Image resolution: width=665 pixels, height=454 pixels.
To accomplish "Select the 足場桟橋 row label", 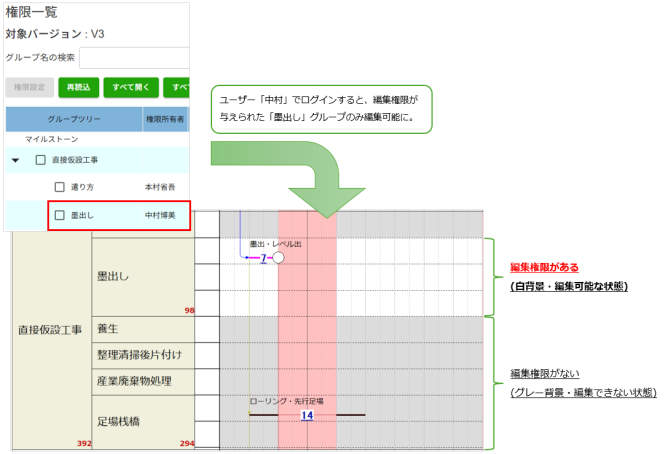I will pos(120,422).
